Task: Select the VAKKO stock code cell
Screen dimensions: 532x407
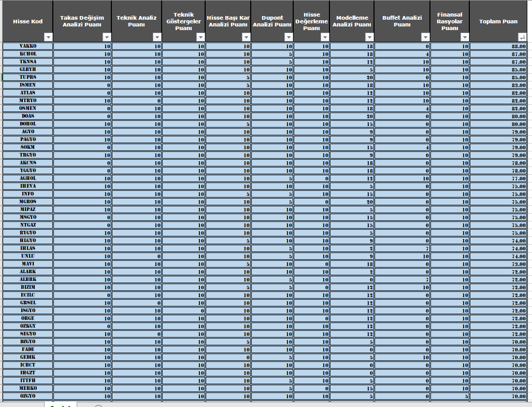Action: (x=28, y=46)
